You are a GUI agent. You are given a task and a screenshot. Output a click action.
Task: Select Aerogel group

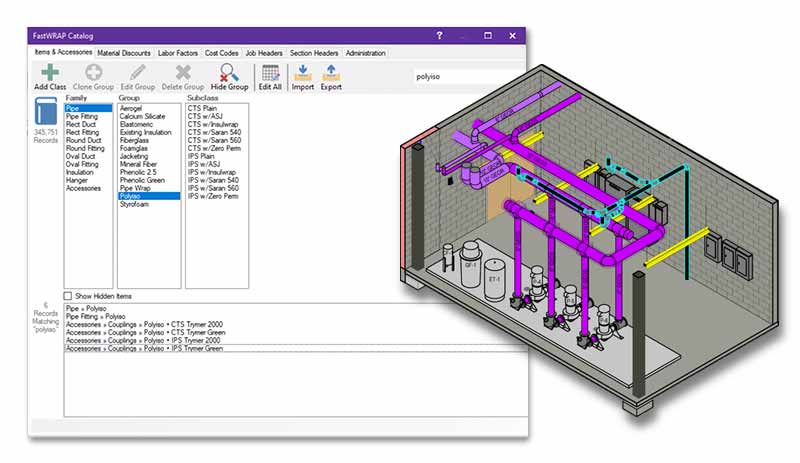[149, 108]
